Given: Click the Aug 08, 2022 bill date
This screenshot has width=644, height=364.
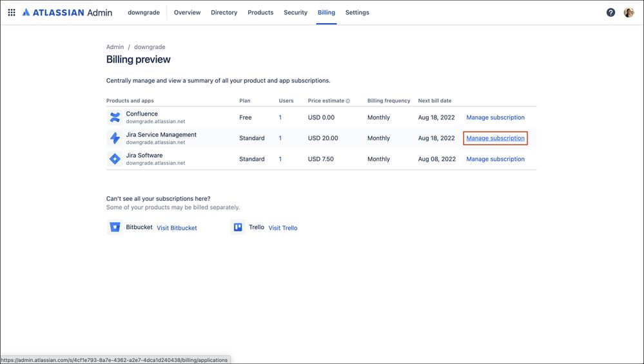Looking at the screenshot, I should (437, 159).
